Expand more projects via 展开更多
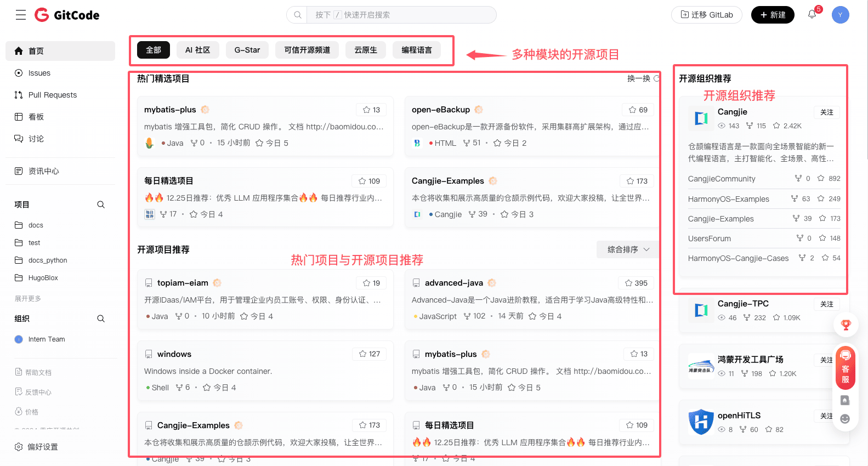Image resolution: width=868 pixels, height=466 pixels. [x=28, y=299]
